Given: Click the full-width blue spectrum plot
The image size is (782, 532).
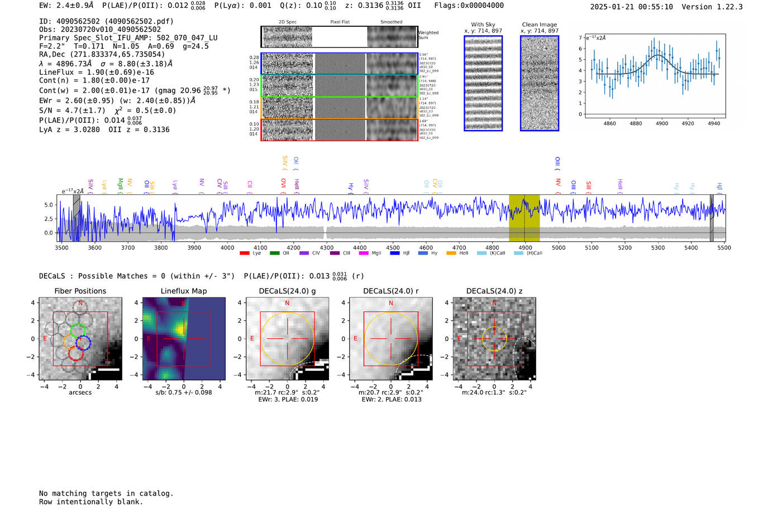Looking at the screenshot, I should pos(391,218).
